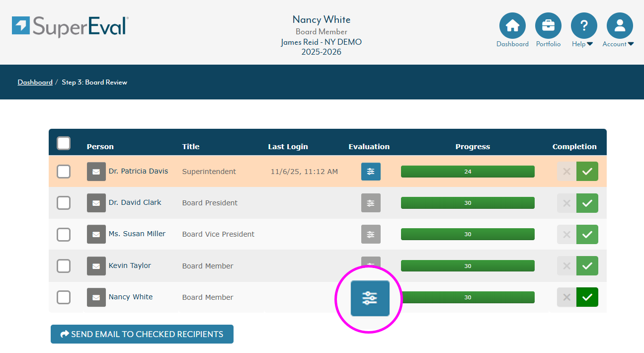Click the Dashboard breadcrumb link
The height and width of the screenshot is (353, 644).
[x=35, y=82]
